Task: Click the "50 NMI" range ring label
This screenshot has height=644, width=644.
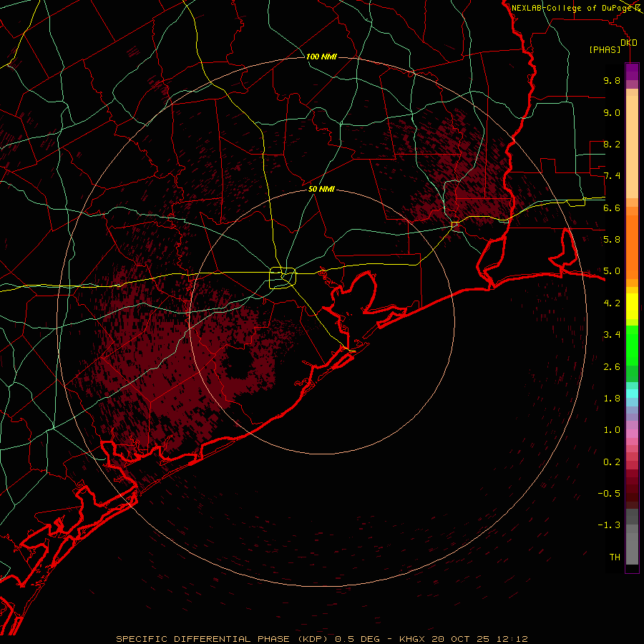Action: [321, 189]
